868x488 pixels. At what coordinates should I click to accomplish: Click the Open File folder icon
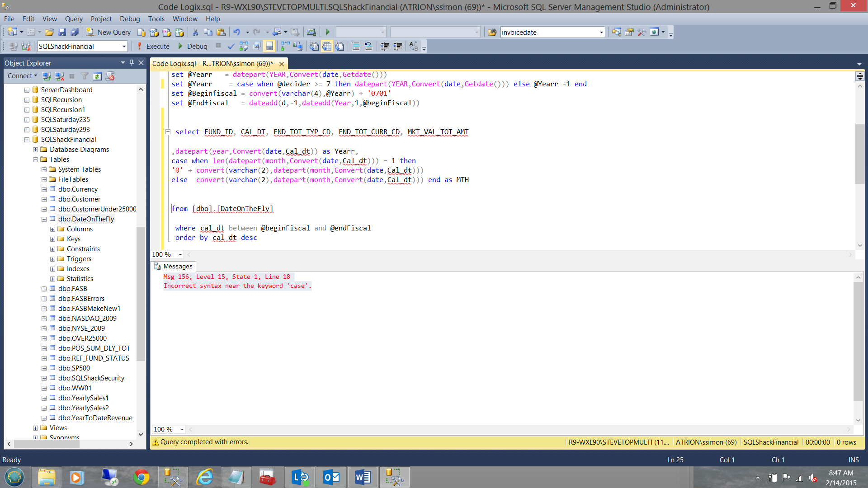[49, 32]
